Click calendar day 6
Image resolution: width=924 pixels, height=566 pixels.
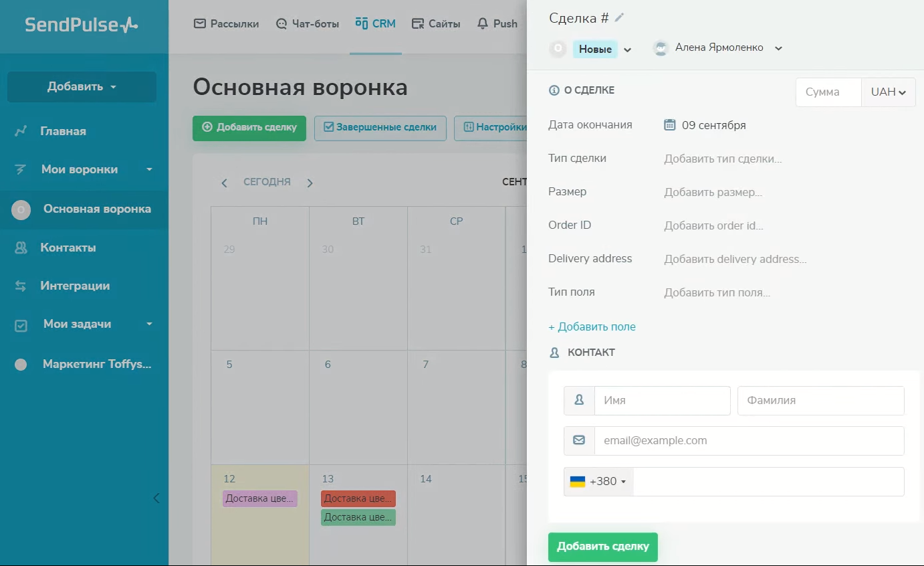click(x=358, y=407)
